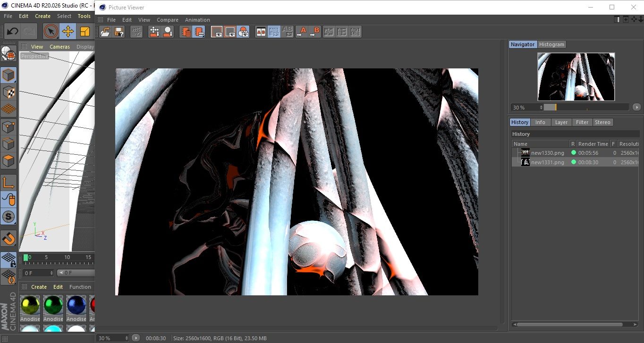Toggle AB compare mode
This screenshot has height=343, width=644.
pos(261,32)
